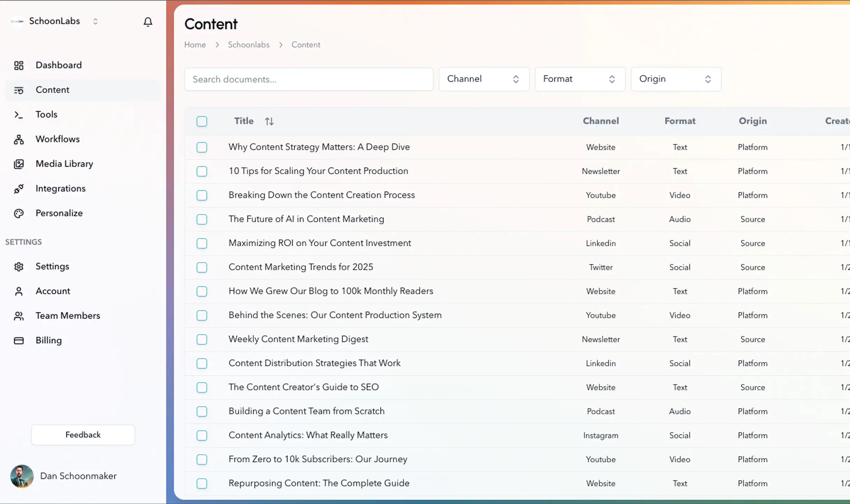Viewport: 850px width, 504px height.
Task: Click the Integrations link icon
Action: 19,188
